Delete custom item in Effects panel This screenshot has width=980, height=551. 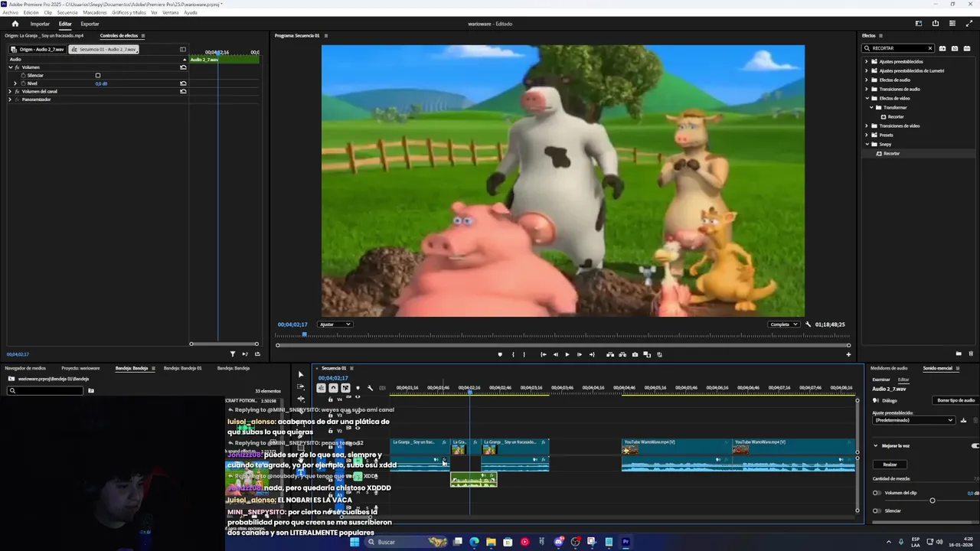coord(971,354)
